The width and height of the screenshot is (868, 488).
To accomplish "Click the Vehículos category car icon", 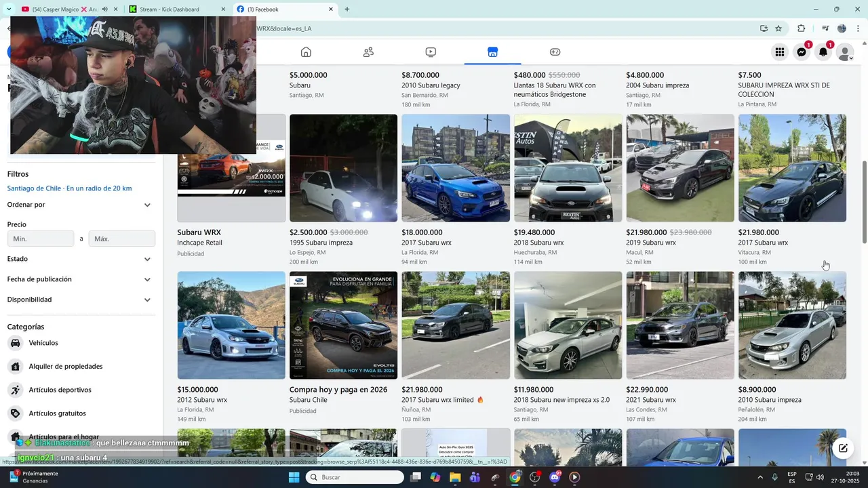I will (15, 343).
